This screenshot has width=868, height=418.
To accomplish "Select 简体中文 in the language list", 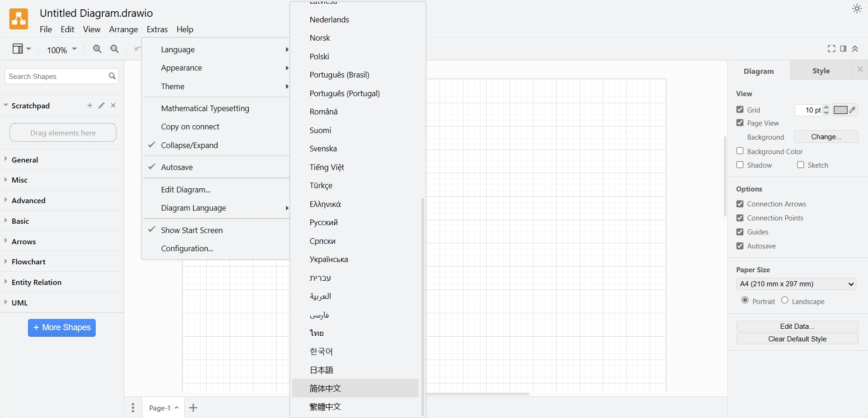I will coord(355,388).
